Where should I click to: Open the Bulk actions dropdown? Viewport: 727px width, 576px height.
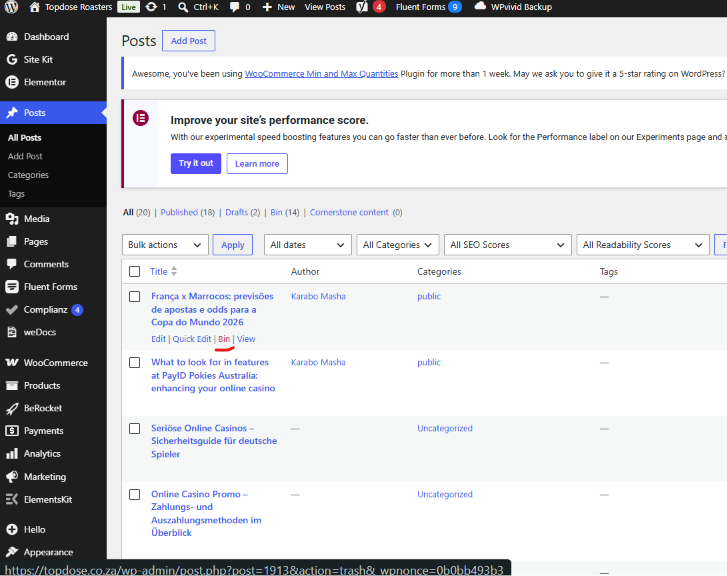coord(165,245)
